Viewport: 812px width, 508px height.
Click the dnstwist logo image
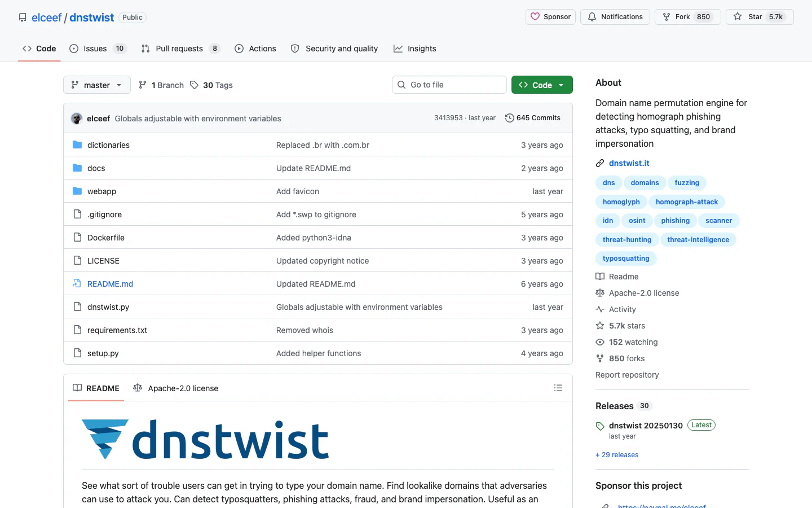coord(205,439)
